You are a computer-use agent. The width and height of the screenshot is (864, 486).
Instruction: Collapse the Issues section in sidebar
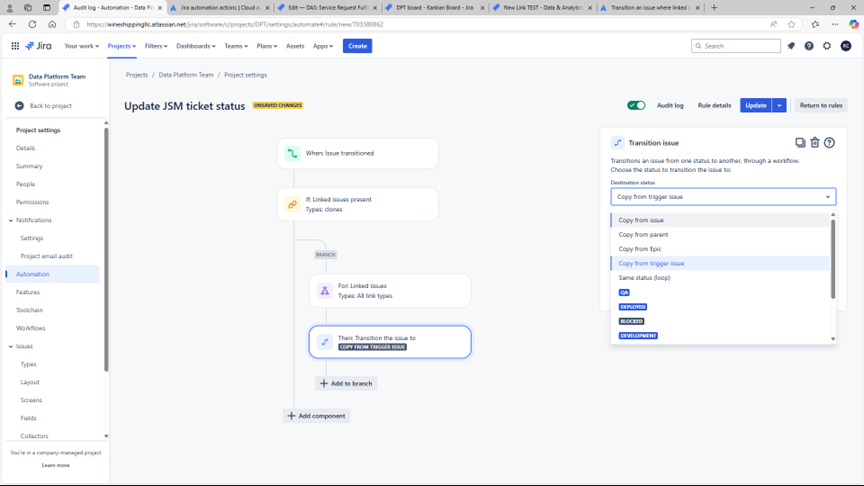pyautogui.click(x=10, y=347)
